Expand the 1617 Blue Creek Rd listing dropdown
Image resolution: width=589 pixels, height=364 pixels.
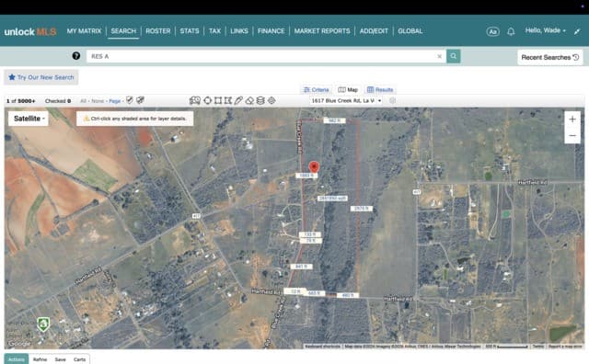point(346,100)
